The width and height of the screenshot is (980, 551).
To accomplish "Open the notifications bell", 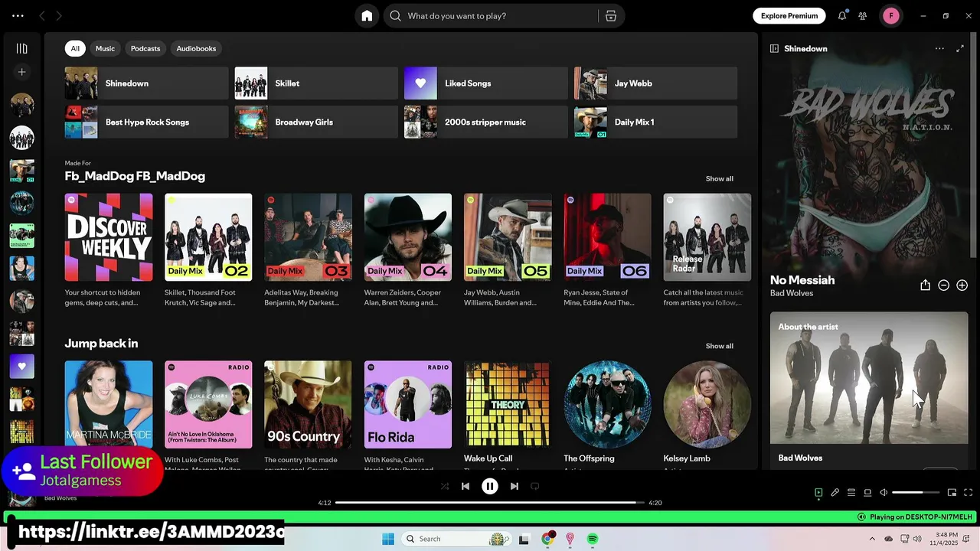I will 842,16.
